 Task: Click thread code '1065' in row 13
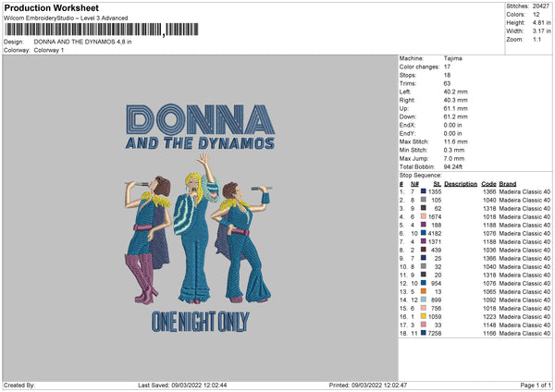(489, 291)
